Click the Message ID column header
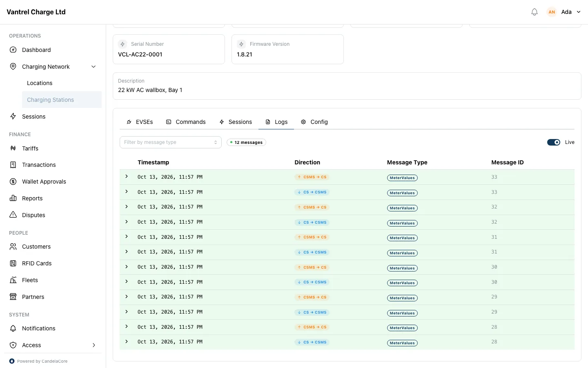This screenshot has height=368, width=588. [507, 162]
